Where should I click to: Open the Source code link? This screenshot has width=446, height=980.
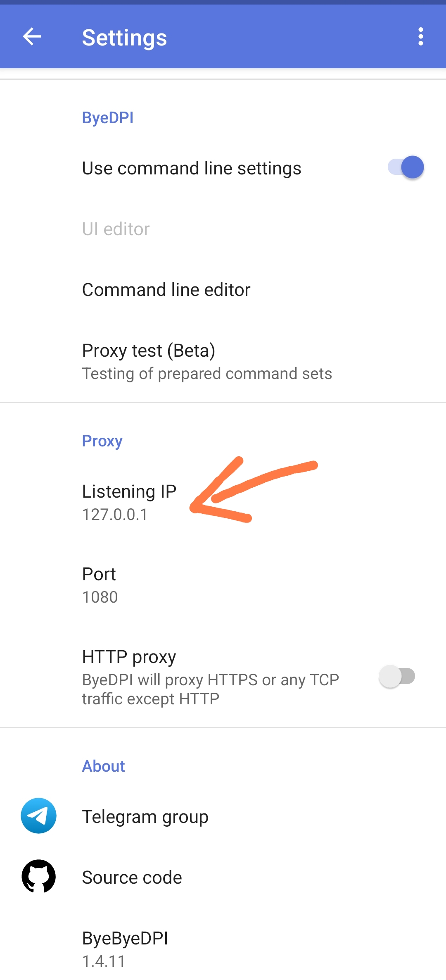[x=132, y=877]
